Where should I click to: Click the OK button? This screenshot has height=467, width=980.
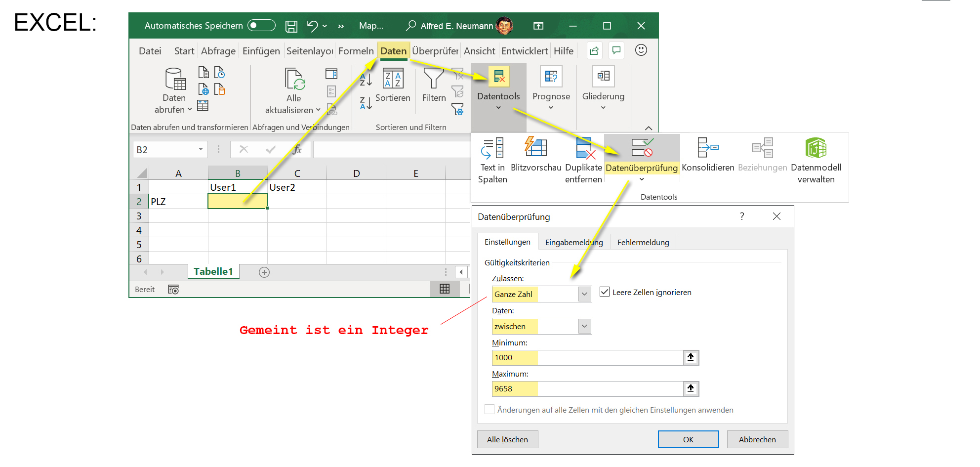(x=688, y=439)
